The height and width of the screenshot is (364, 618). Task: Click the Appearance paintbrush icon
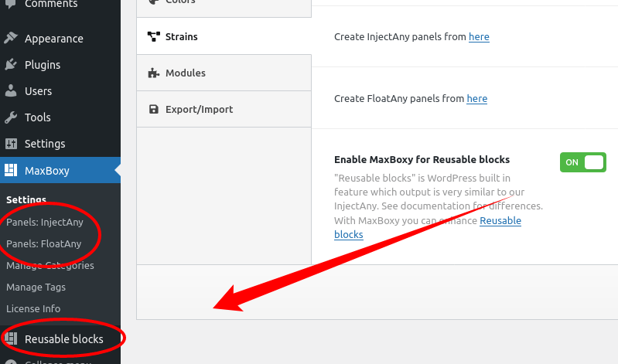(x=11, y=38)
